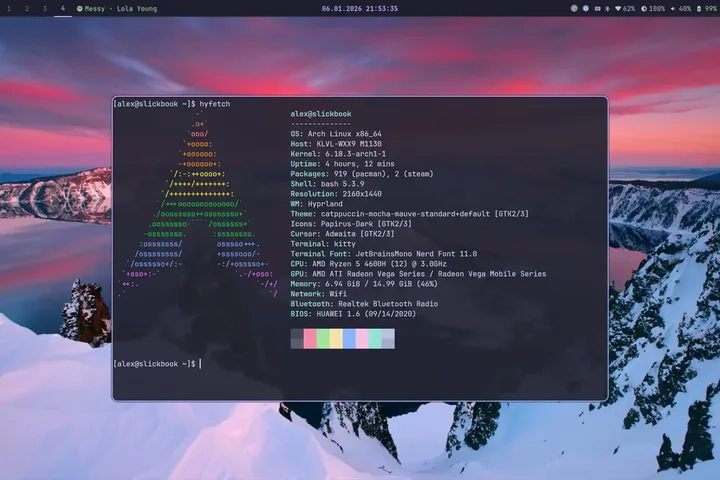Click the light pink swatch in the color palette
This screenshot has height=480, width=720.
[x=362, y=339]
